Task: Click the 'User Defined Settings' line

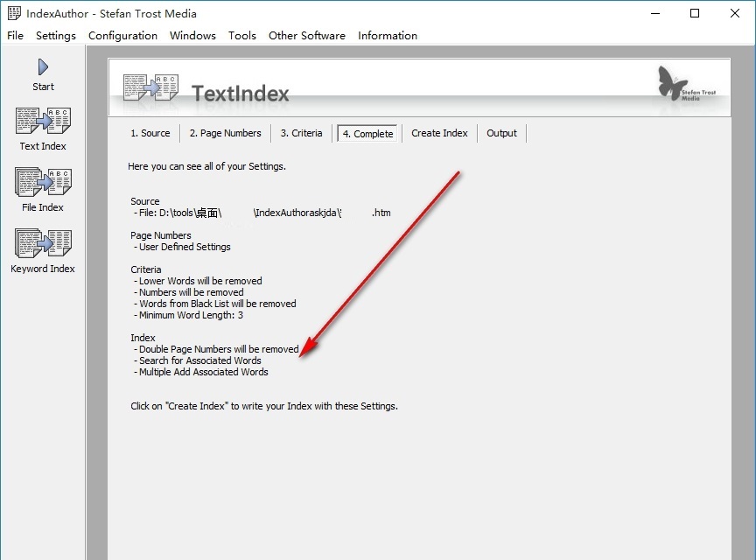Action: click(x=182, y=247)
